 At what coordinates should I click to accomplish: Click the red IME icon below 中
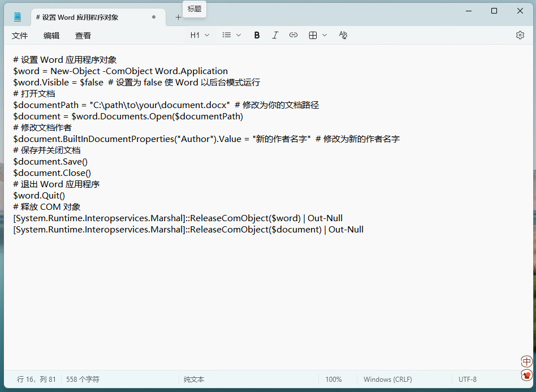[x=527, y=375]
